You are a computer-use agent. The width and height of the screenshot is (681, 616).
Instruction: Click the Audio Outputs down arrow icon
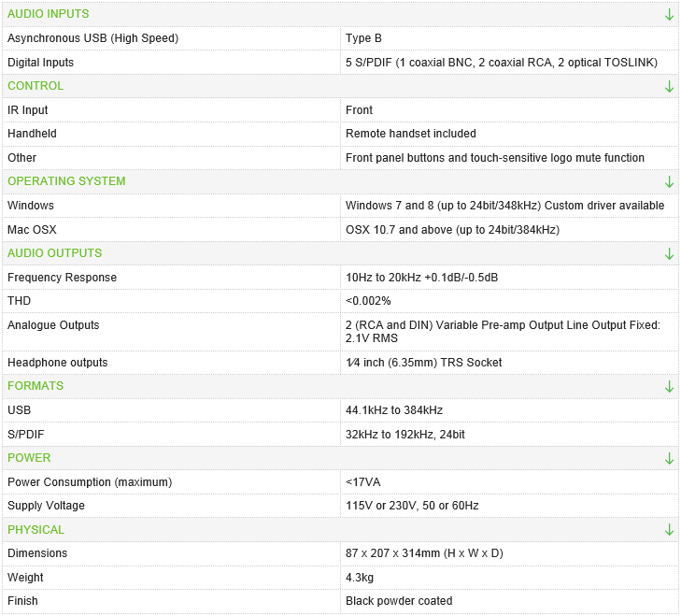tap(669, 253)
